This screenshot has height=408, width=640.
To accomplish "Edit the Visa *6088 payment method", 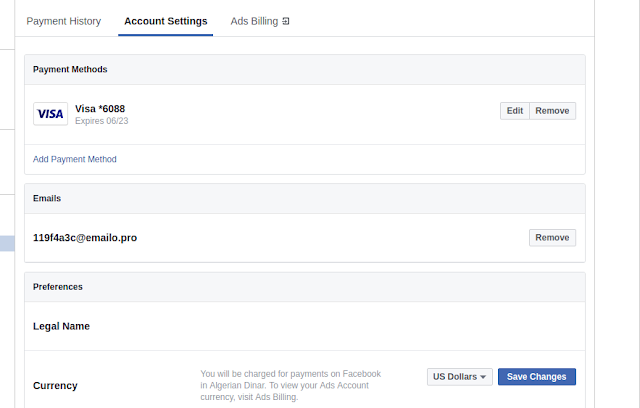I will tap(515, 111).
